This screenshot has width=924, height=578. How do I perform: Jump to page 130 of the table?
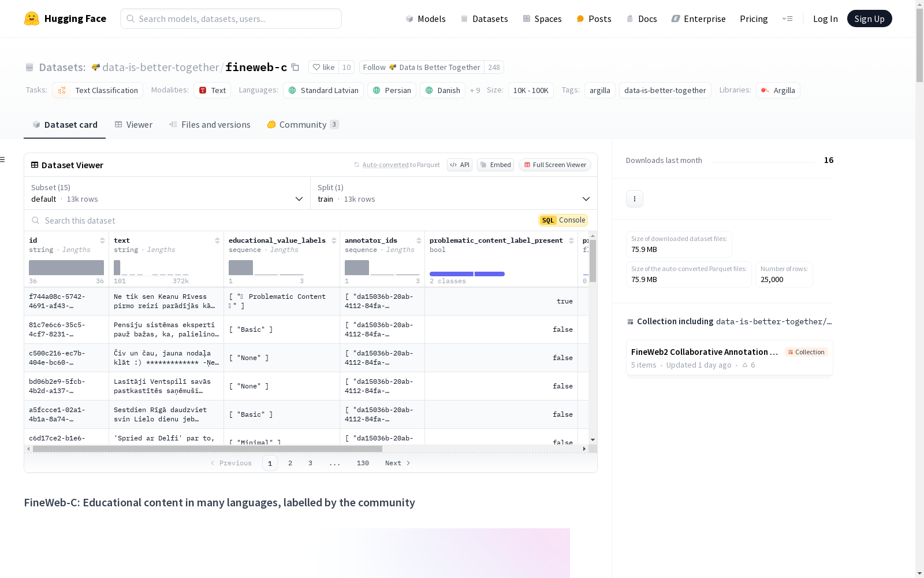click(x=363, y=463)
